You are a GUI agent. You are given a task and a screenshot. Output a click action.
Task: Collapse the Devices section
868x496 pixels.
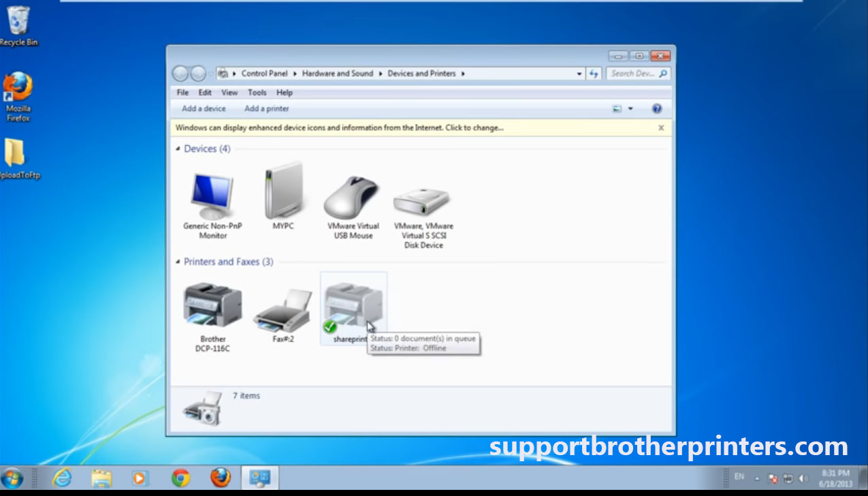pyautogui.click(x=179, y=149)
